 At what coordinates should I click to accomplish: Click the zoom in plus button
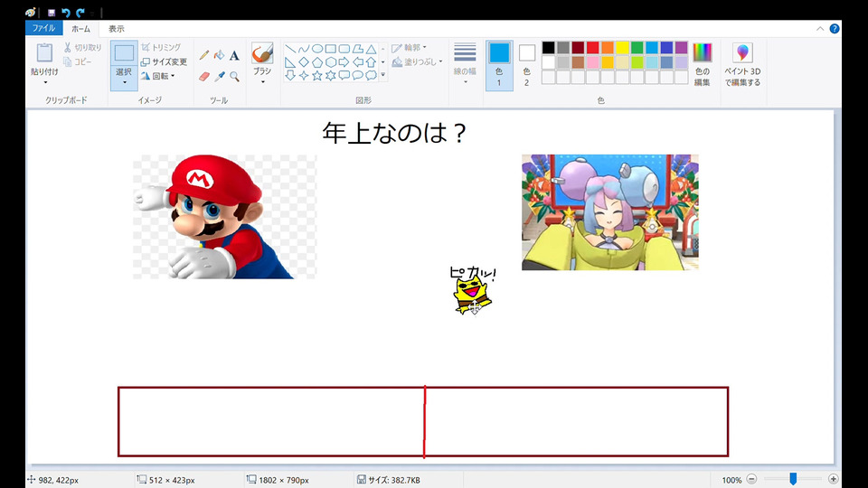(833, 479)
